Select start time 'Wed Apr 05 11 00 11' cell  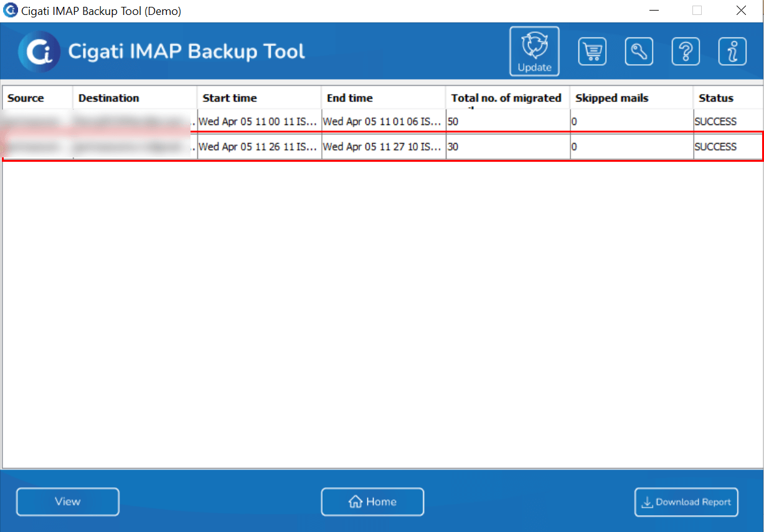click(259, 121)
